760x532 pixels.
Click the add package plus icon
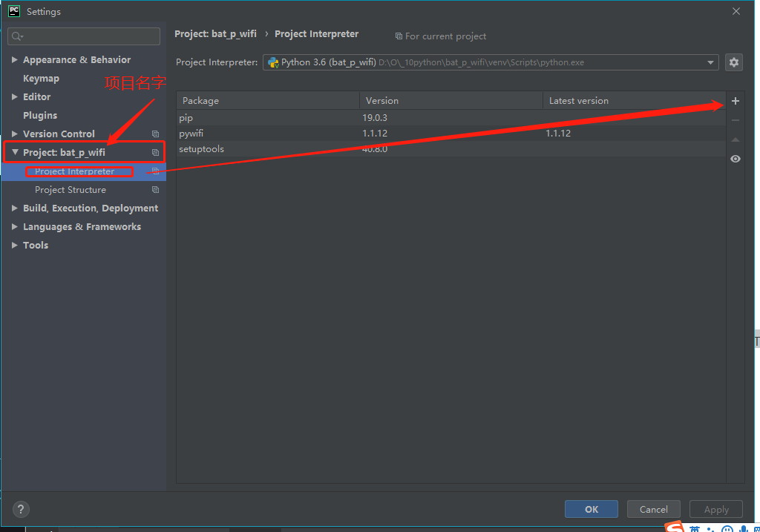736,101
